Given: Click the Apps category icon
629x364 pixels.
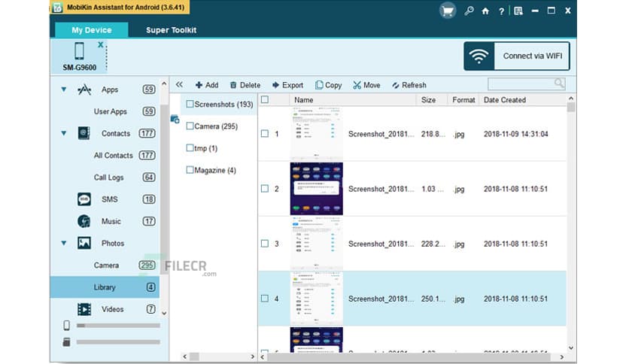Looking at the screenshot, I should click(84, 89).
